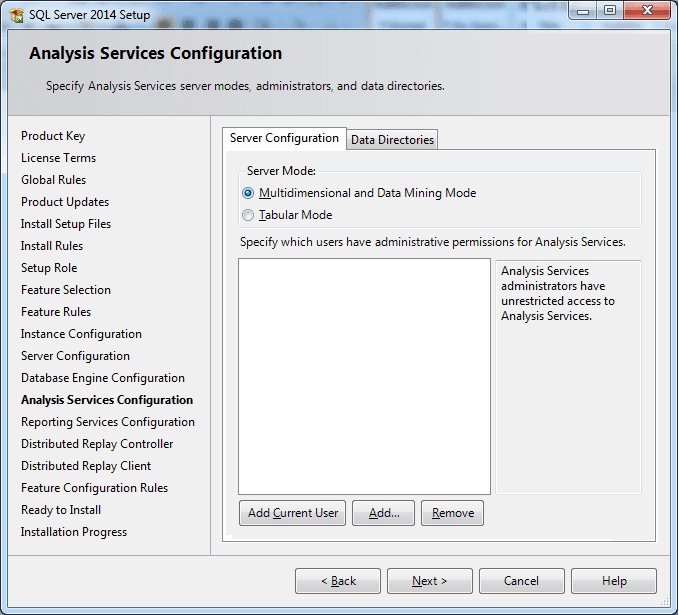This screenshot has height=615, width=679.
Task: Click Server Configuration in the steps list
Action: [x=75, y=356]
